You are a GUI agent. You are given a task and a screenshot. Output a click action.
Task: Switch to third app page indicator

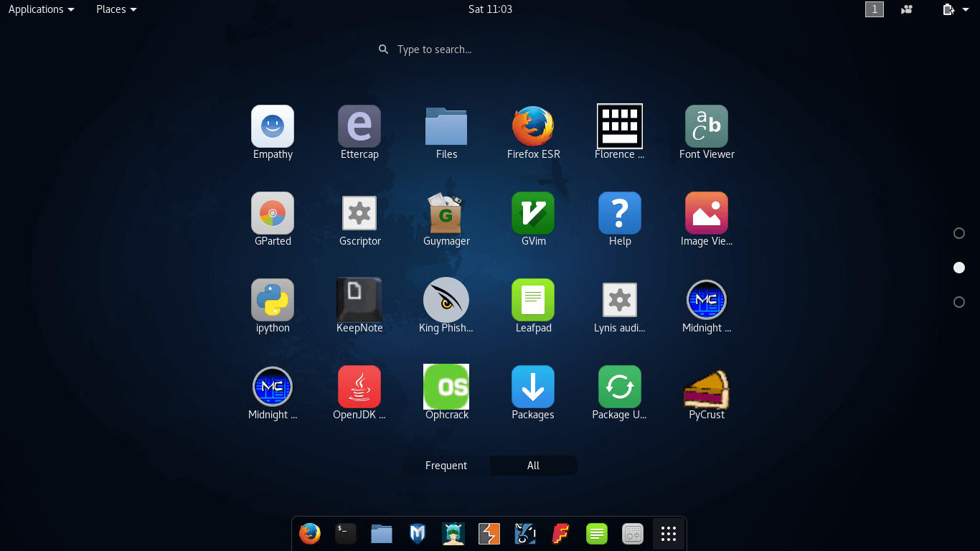(x=959, y=302)
